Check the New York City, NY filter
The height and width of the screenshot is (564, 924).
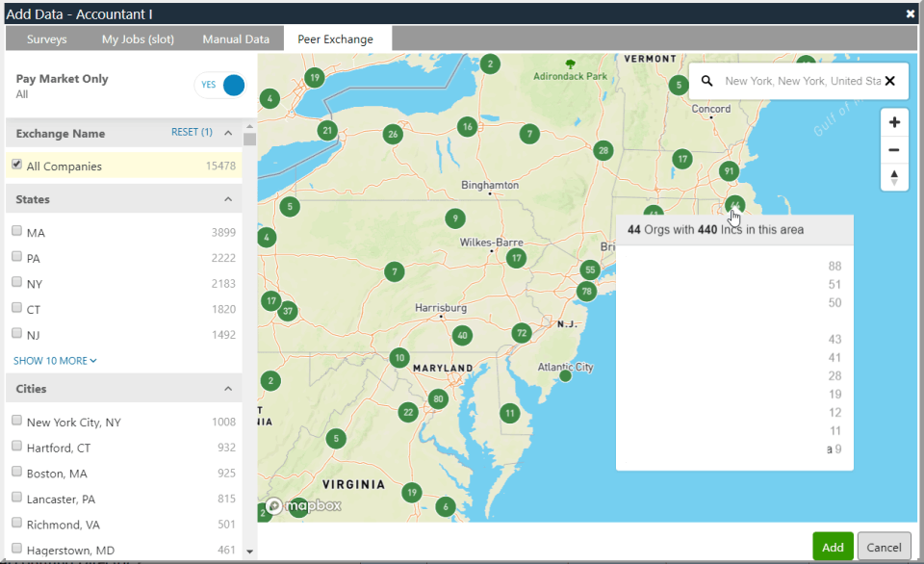(x=16, y=421)
